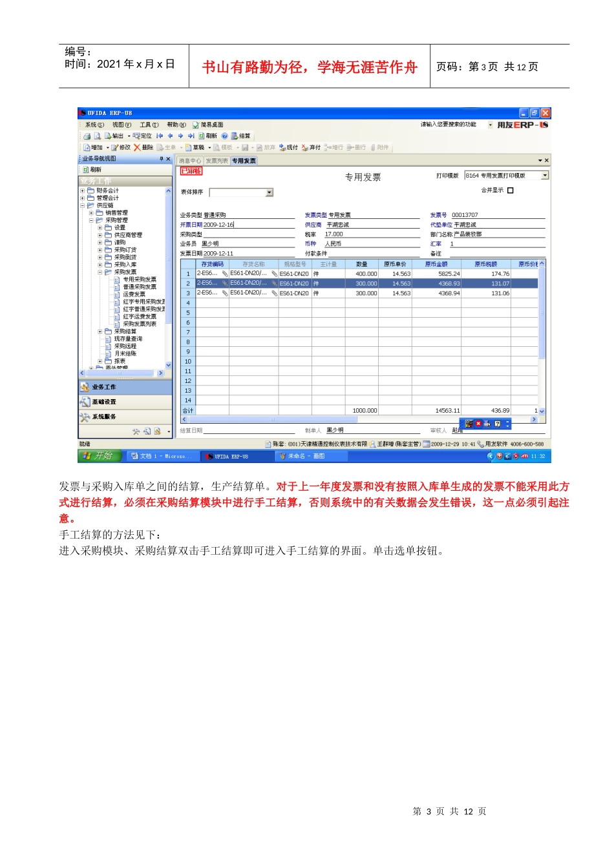Open the 基础设置 section

pos(125,402)
